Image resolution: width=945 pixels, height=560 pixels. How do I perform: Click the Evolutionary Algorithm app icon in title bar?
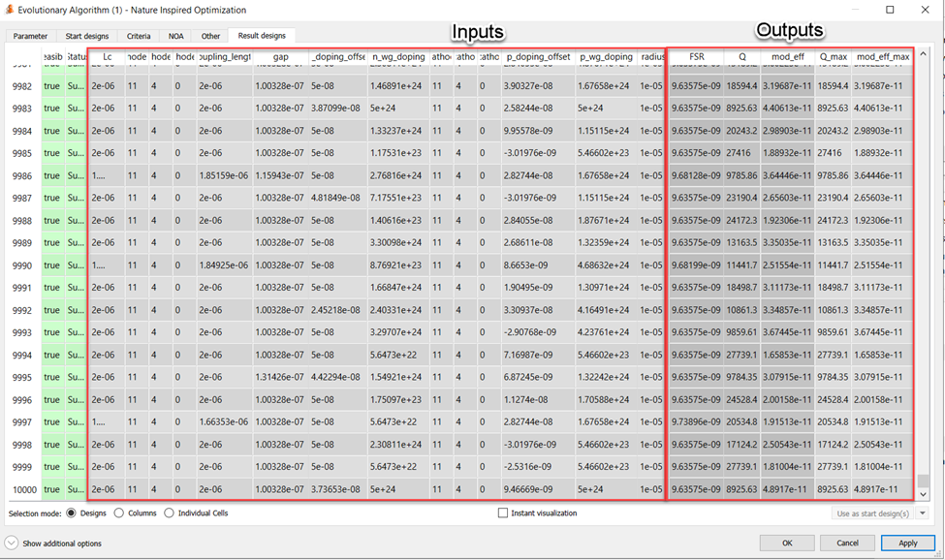point(10,10)
